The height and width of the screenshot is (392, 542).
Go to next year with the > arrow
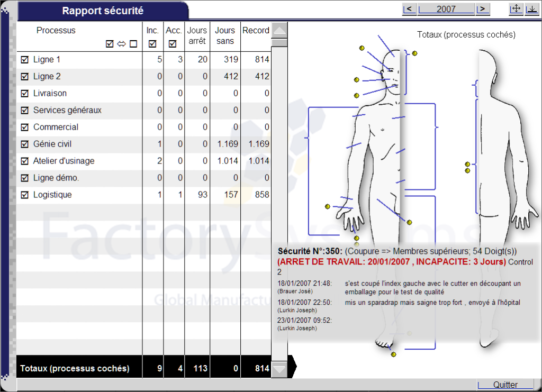483,9
